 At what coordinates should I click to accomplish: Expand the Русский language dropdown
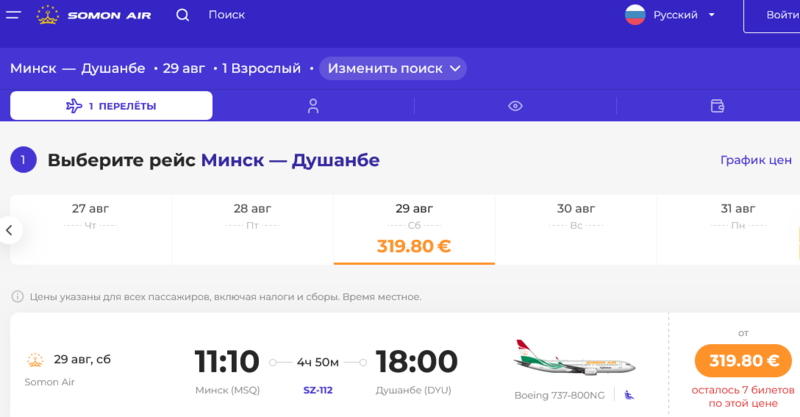(x=684, y=15)
